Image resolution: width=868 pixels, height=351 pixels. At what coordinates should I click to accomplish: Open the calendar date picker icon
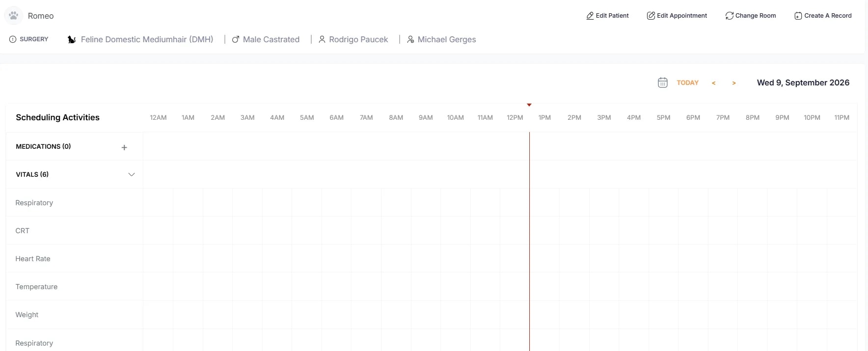pos(662,82)
